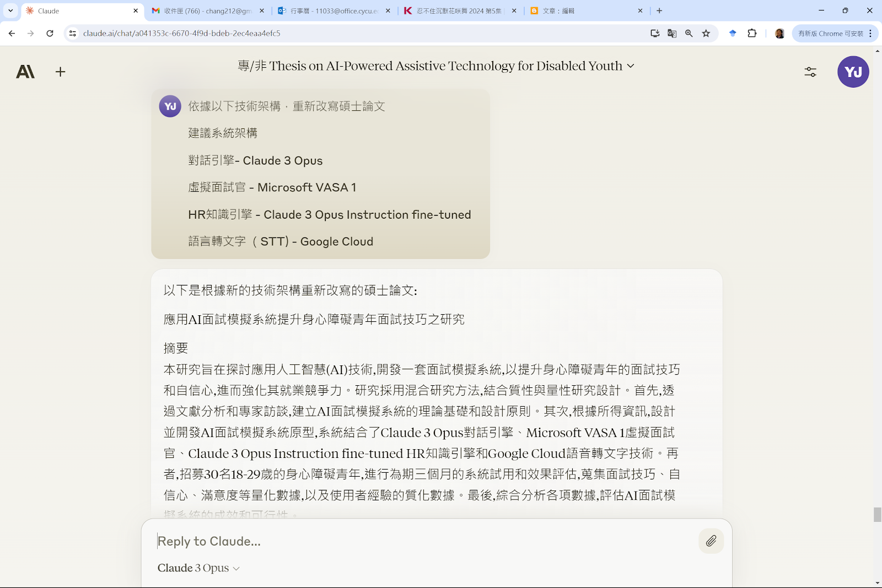882x588 pixels.
Task: Go forward to next page
Action: (x=31, y=34)
